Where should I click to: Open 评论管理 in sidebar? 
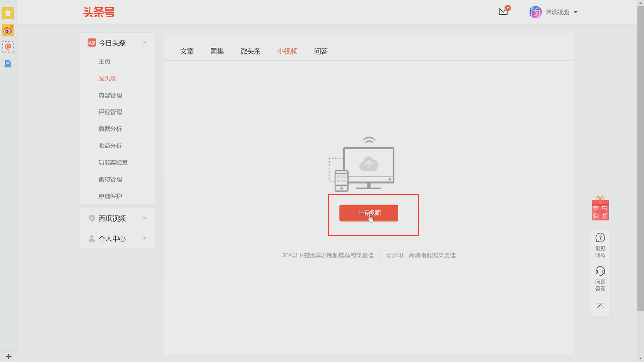pos(110,112)
